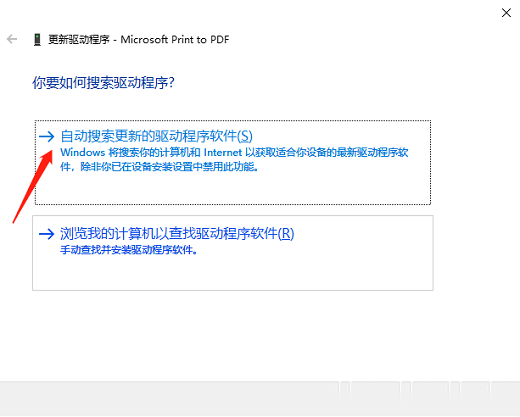Click the blue arrow beside browse my computer option
The height and width of the screenshot is (417, 520).
click(46, 234)
